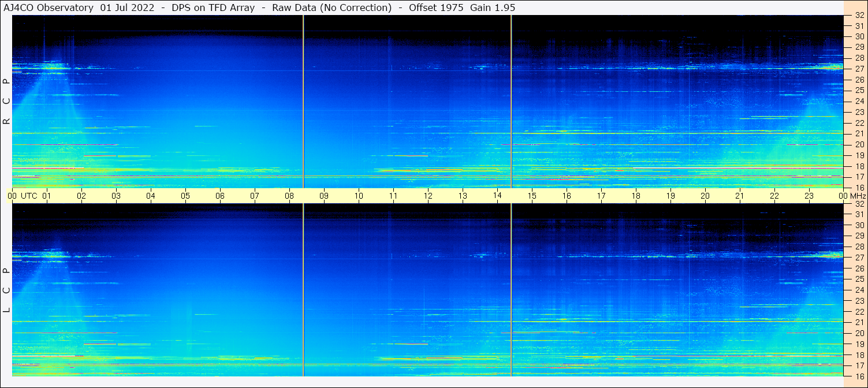Image resolution: width=868 pixels, height=388 pixels.
Task: Click the "MHz" label on time axis
Action: [857, 196]
